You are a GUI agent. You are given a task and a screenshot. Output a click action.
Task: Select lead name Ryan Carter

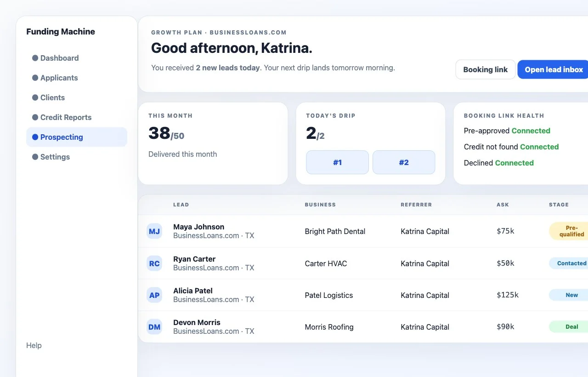[x=194, y=259]
